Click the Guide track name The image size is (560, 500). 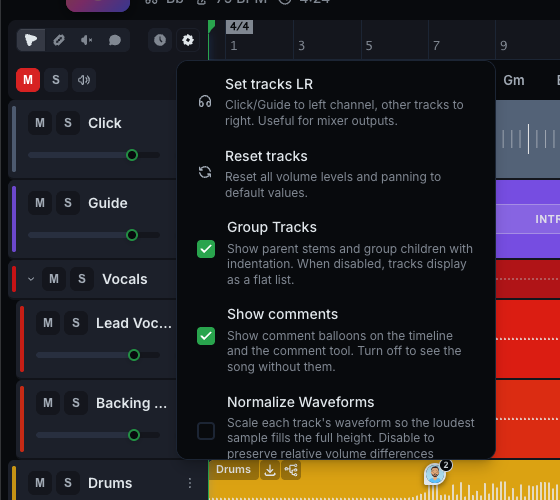pyautogui.click(x=108, y=203)
